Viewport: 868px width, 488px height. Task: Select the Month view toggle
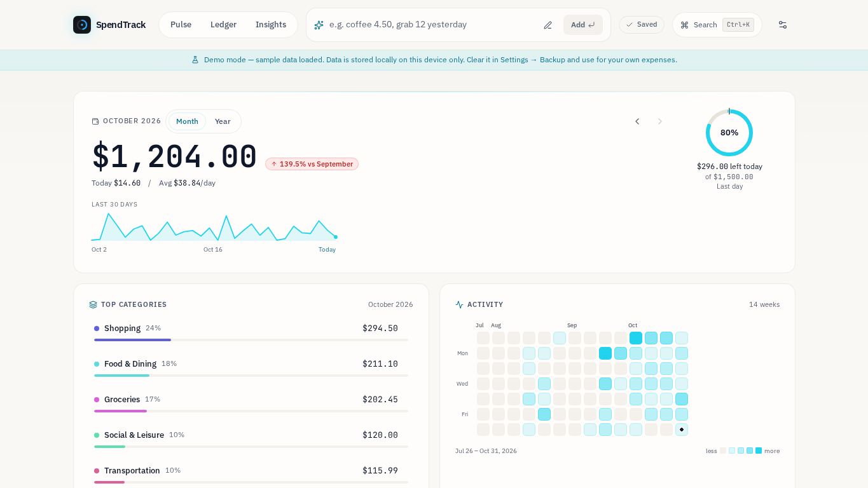tap(187, 121)
